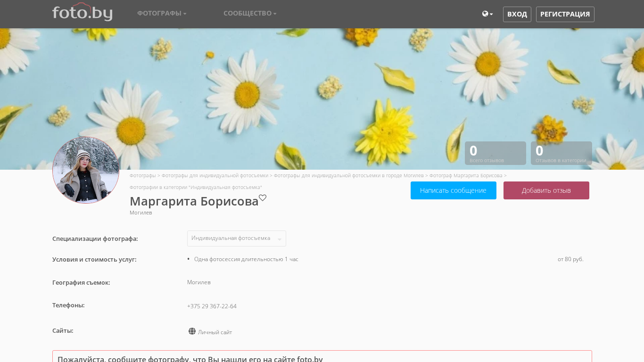This screenshot has width=644, height=362.
Task: Click Добавить отзыв button
Action: (x=546, y=190)
